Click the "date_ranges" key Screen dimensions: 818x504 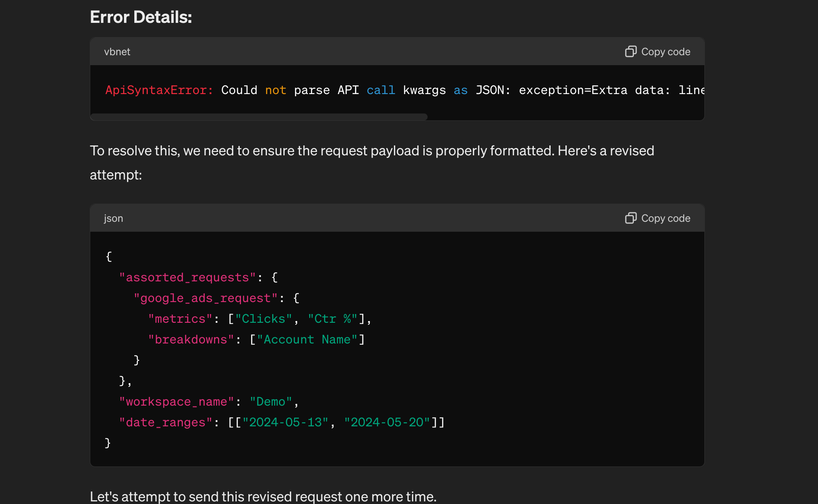pos(166,422)
